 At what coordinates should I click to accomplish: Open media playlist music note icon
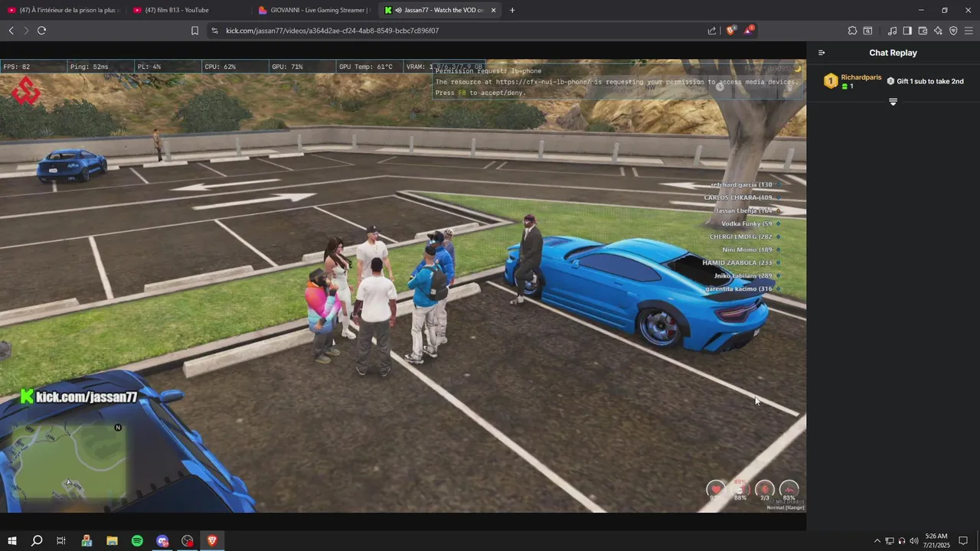pos(892,31)
